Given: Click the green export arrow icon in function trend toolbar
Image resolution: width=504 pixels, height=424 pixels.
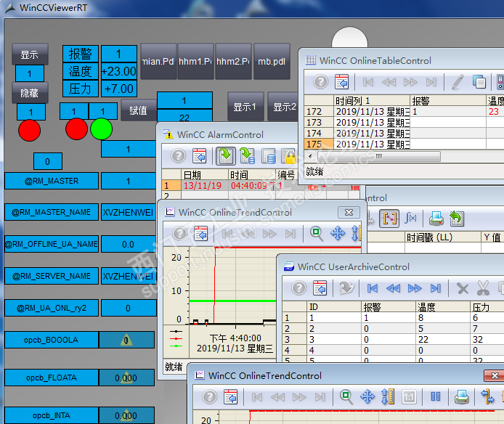Looking at the screenshot, I should coord(457,219).
